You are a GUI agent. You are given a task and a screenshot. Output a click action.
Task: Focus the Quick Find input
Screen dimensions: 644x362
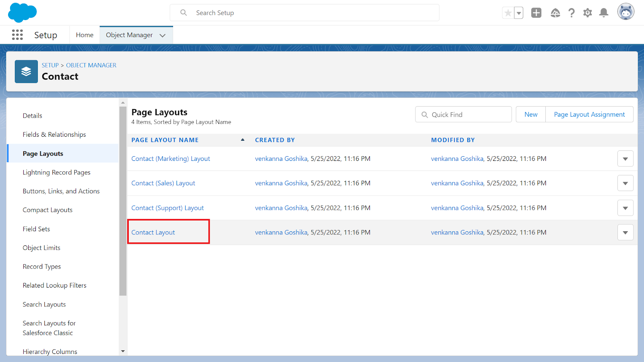(x=463, y=115)
